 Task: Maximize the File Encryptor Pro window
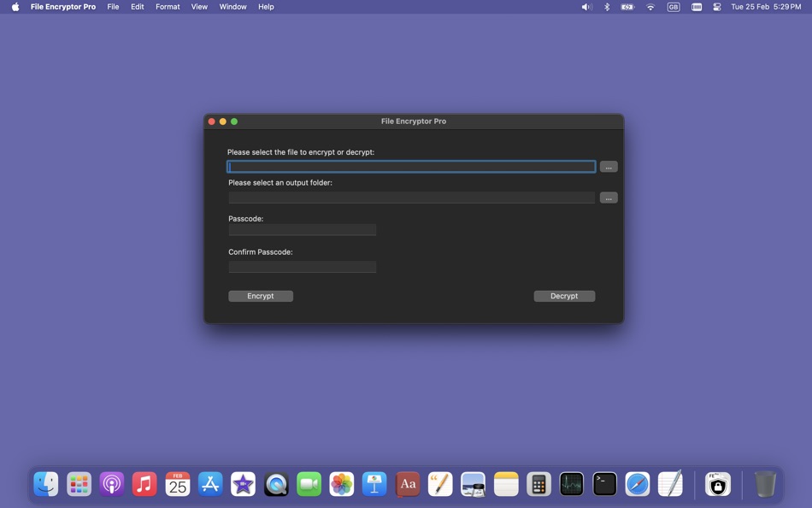point(234,121)
